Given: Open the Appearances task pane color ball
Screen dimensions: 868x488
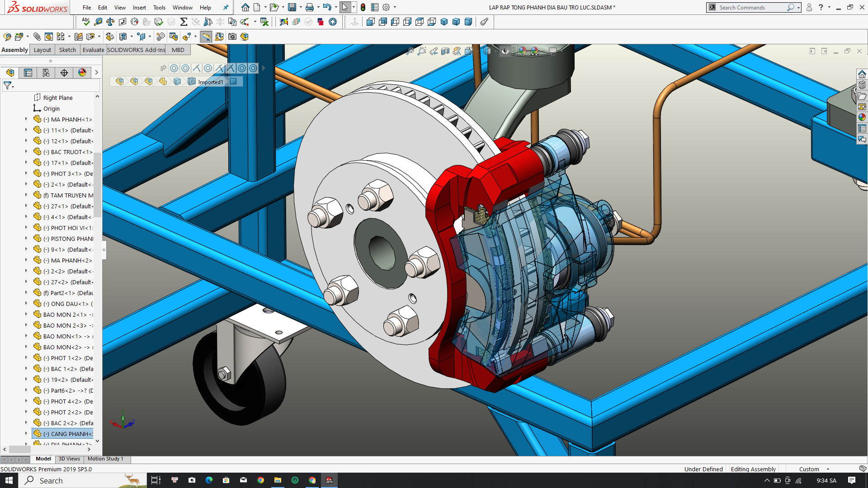Looking at the screenshot, I should 862,117.
